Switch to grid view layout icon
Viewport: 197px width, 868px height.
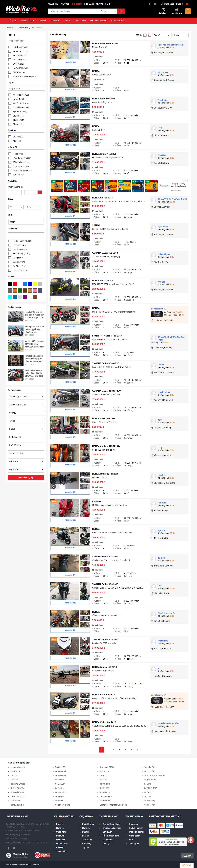click(145, 35)
